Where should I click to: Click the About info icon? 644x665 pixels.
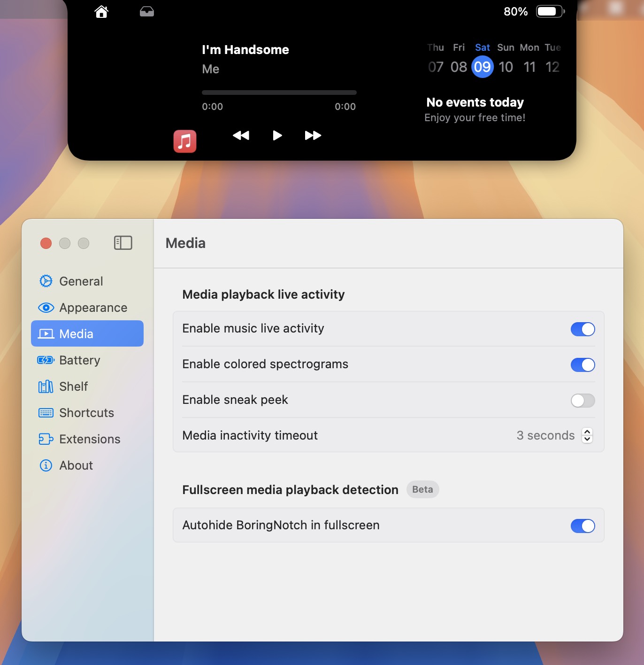click(45, 465)
